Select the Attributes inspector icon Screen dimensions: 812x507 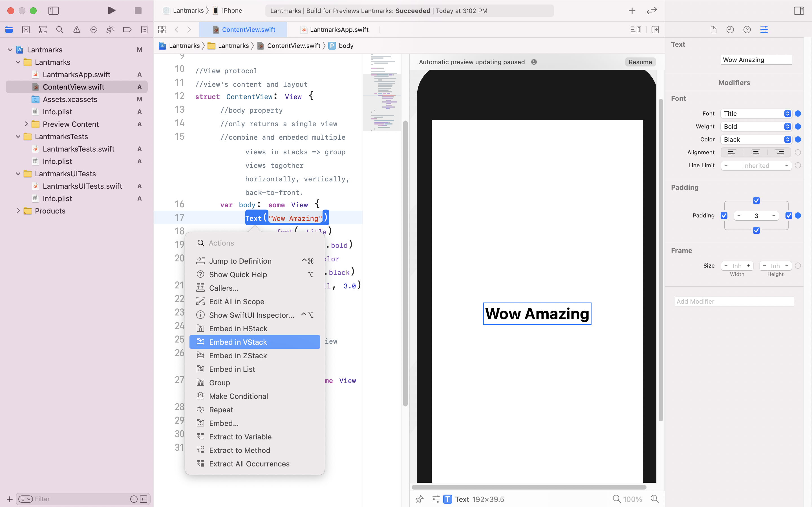point(764,30)
